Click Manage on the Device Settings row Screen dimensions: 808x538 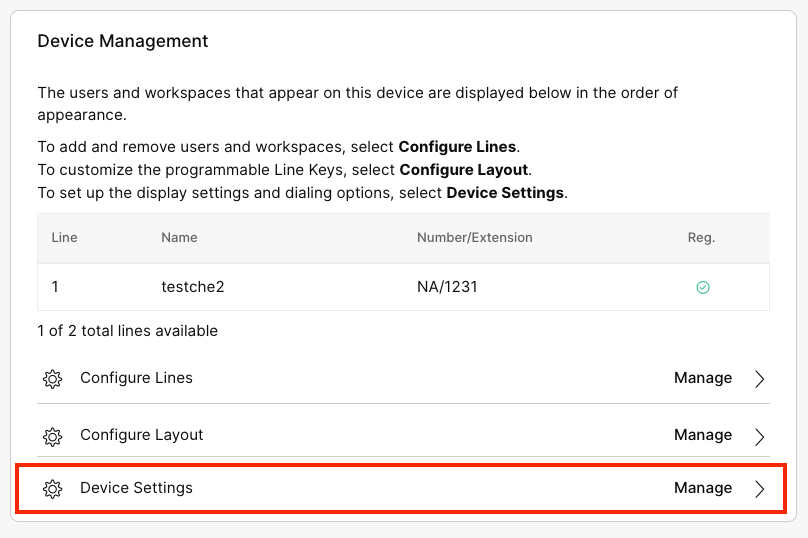703,487
